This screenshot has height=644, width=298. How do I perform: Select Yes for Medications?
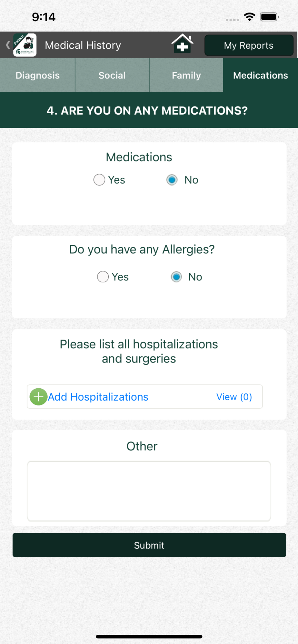click(x=99, y=180)
